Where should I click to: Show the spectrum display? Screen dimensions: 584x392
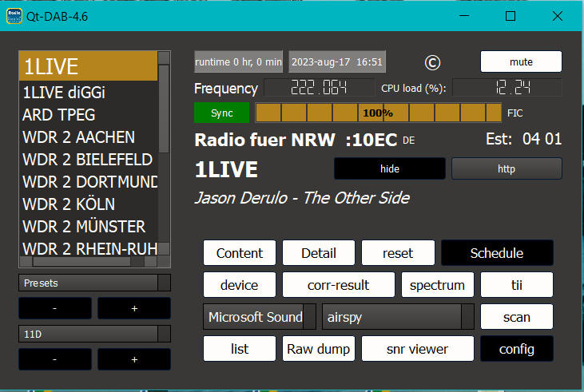437,285
